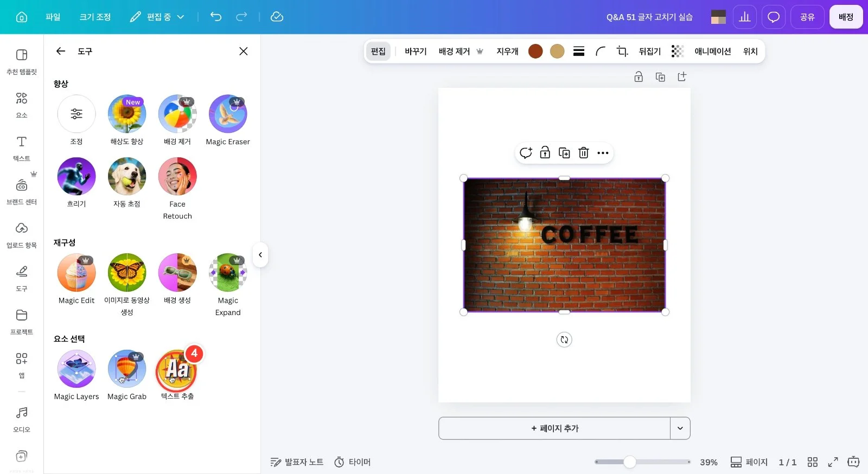Screen dimensions: 868x474
Task: Click the 애니메이션 toolbar button
Action: (x=713, y=51)
